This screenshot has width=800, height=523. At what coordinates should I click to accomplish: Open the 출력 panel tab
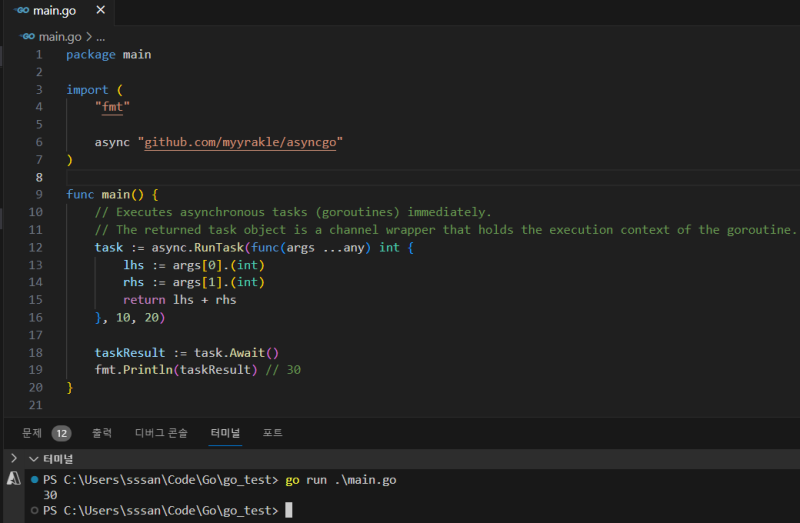102,433
